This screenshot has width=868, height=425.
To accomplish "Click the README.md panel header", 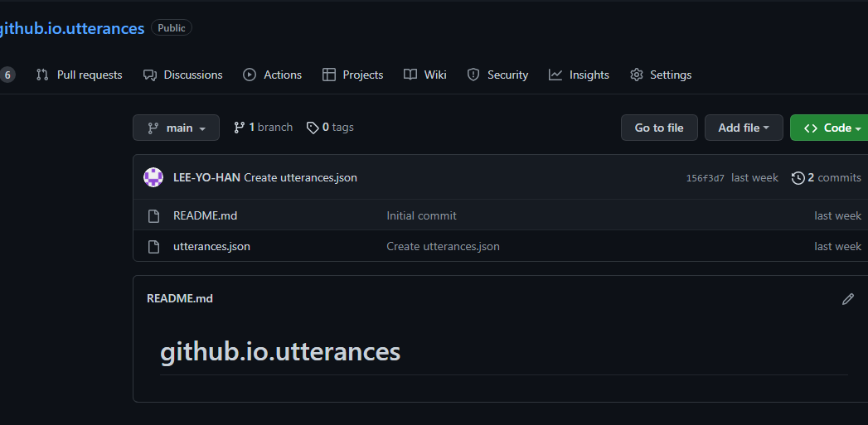I will pos(179,299).
